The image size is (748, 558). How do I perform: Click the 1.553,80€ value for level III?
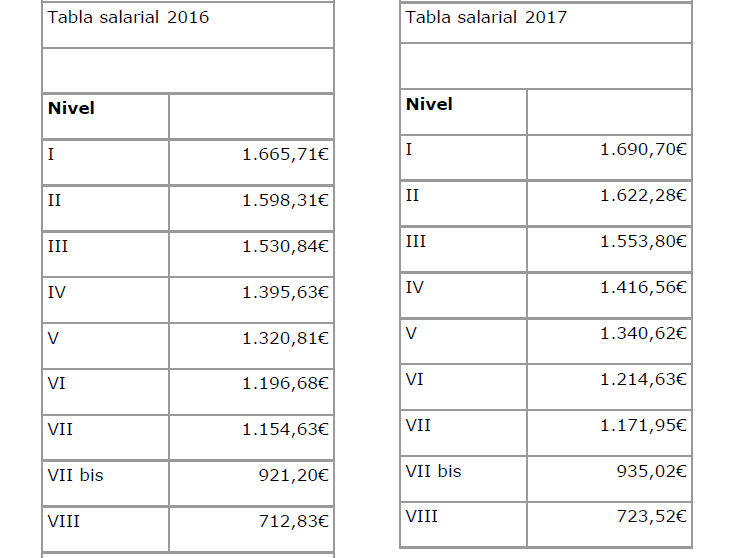[643, 242]
